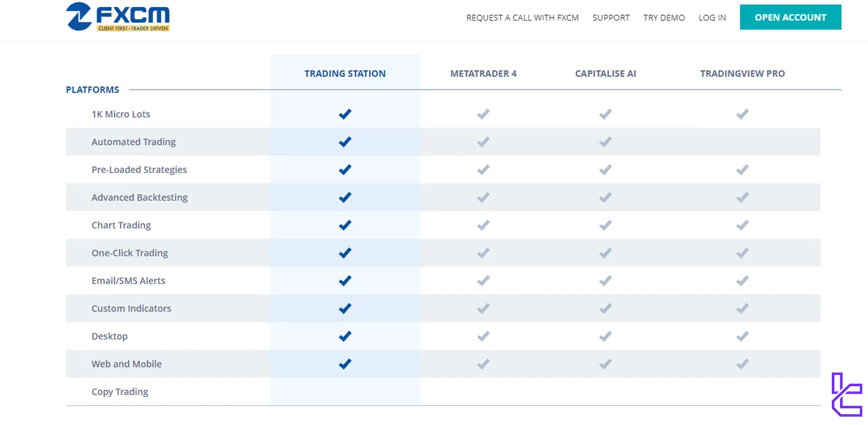868x425 pixels.
Task: Click the Try Demo link
Action: pyautogui.click(x=664, y=18)
